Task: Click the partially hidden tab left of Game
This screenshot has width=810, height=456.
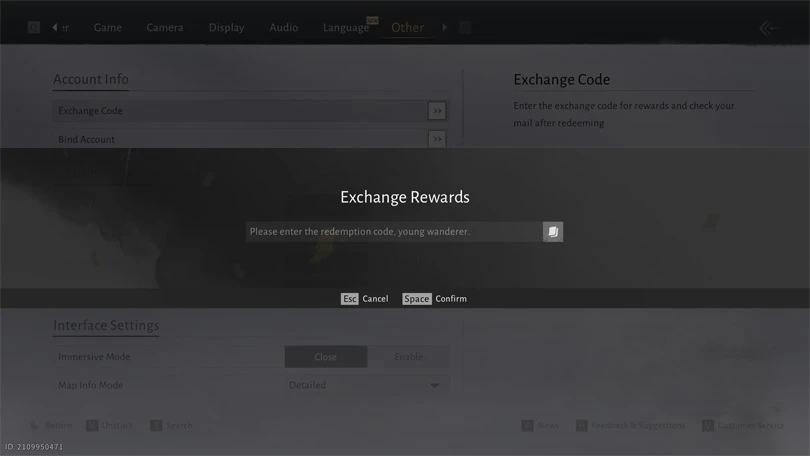Action: click(65, 28)
